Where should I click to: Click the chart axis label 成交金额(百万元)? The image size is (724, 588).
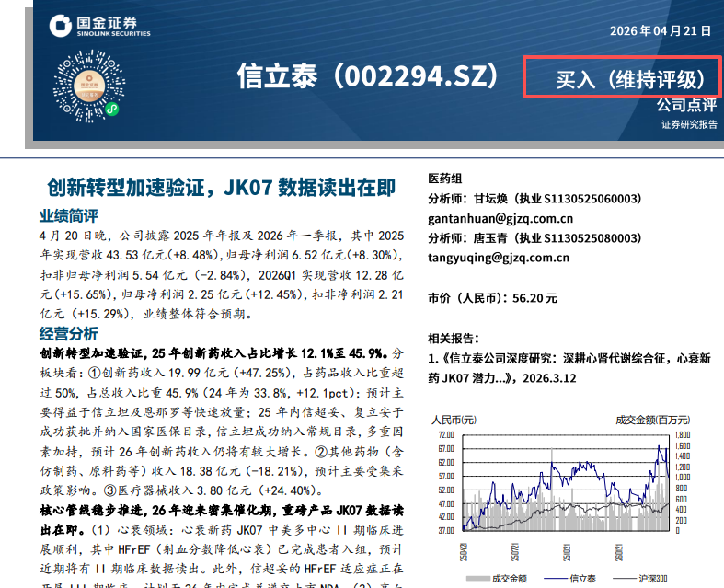[x=653, y=420]
